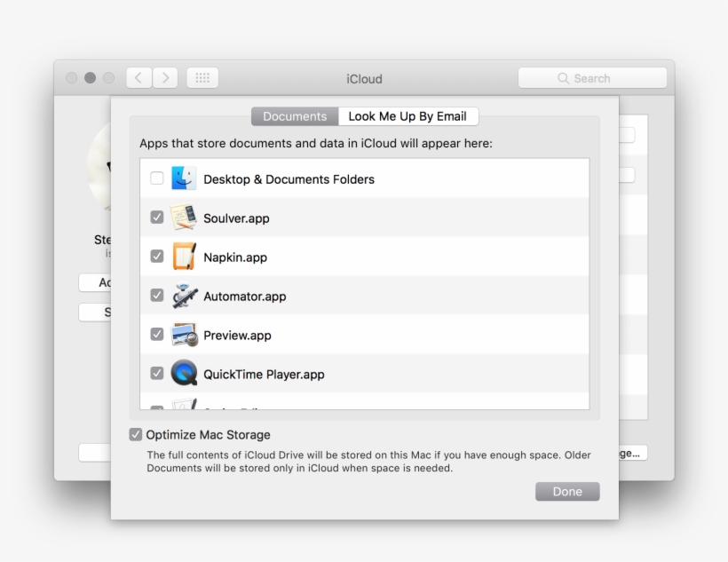Uncheck Soulver.app from iCloud documents
Image resolution: width=728 pixels, height=562 pixels.
[156, 217]
